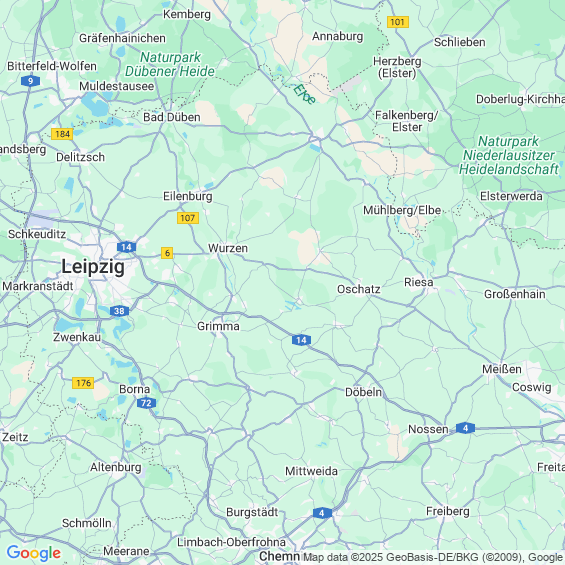Image resolution: width=565 pixels, height=565 pixels.
Task: Click the yellow 107 road shield near Eilenburg
Action: (x=188, y=218)
